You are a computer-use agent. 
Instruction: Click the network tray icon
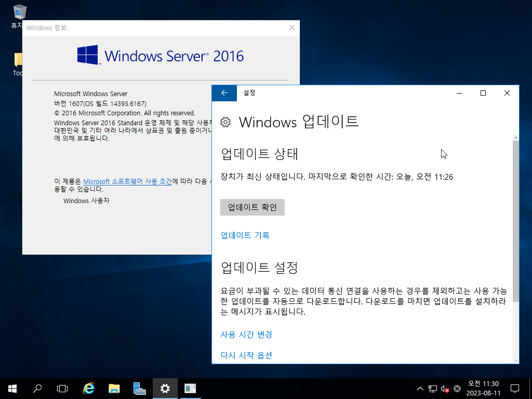click(x=433, y=389)
